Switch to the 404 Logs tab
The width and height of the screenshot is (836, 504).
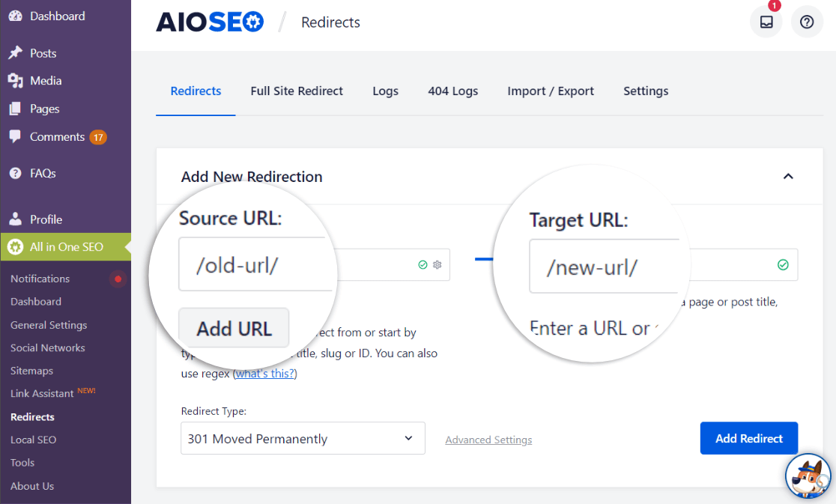pyautogui.click(x=452, y=91)
